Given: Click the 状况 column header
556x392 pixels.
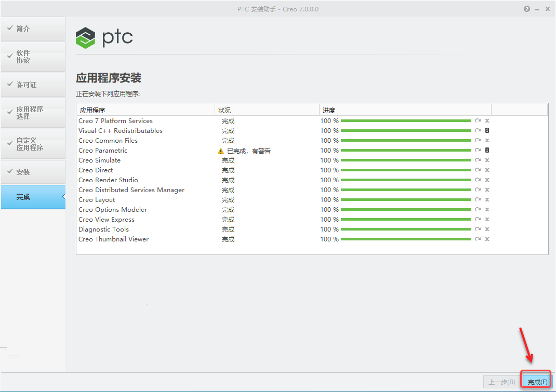Looking at the screenshot, I should 267,110.
